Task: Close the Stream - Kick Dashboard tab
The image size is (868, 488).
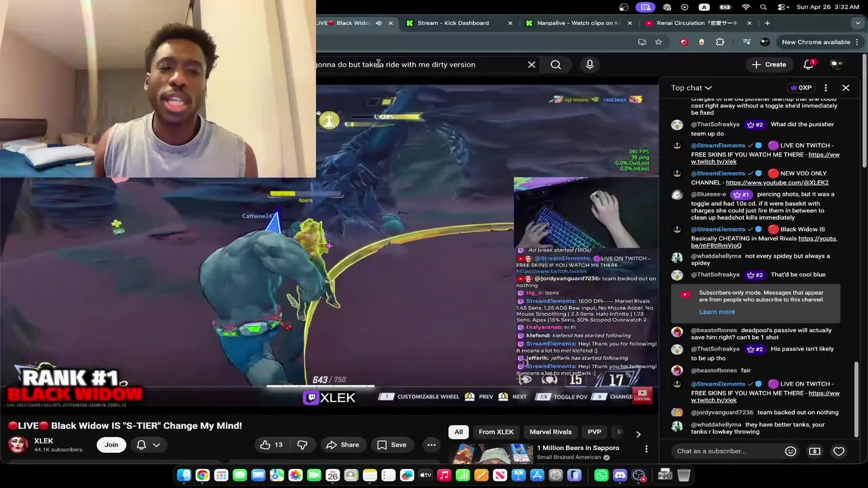Action: (x=511, y=23)
